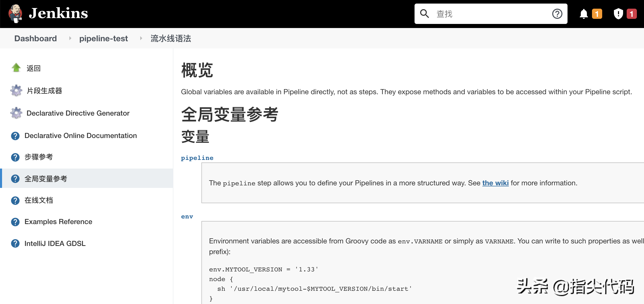Follow the "the wiki" hyperlink

pos(495,183)
